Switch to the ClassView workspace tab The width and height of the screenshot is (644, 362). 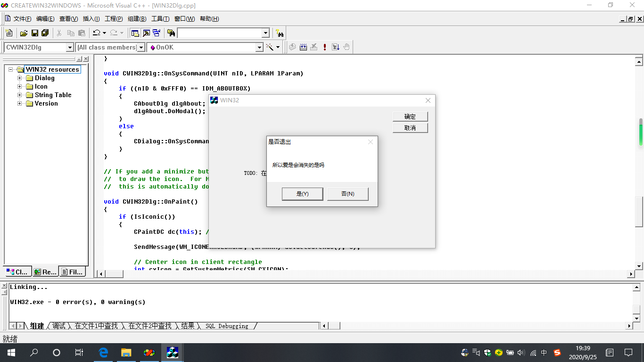tap(18, 271)
